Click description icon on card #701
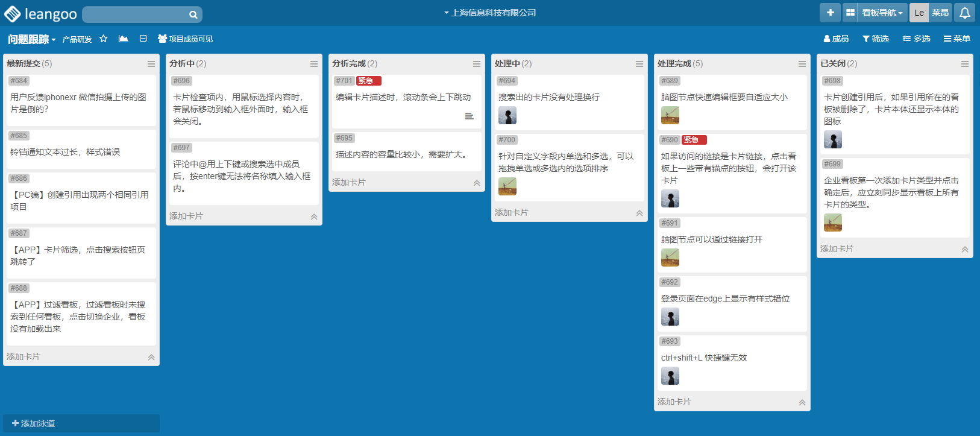The image size is (980, 436). (469, 116)
